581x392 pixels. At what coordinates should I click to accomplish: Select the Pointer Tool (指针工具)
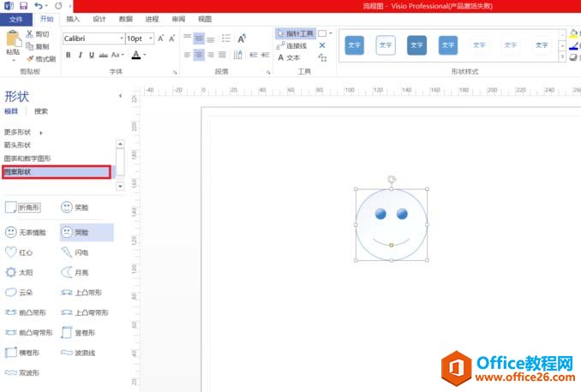(x=294, y=33)
